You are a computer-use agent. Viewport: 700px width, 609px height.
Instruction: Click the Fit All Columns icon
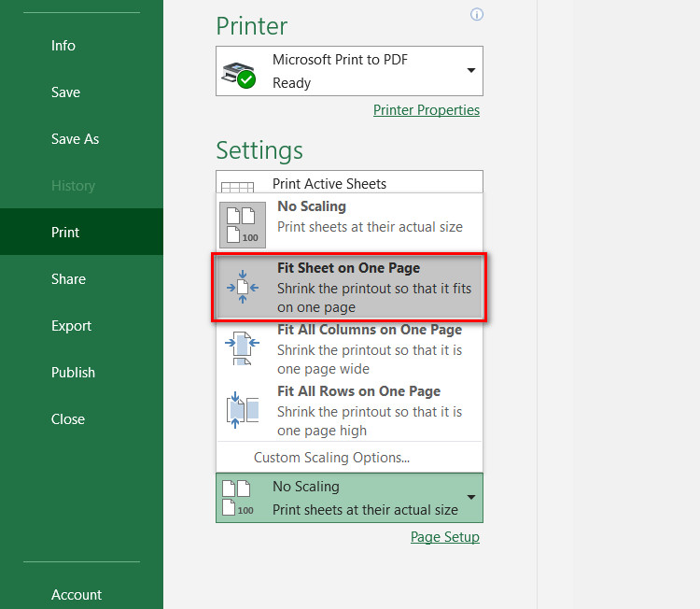coord(242,348)
